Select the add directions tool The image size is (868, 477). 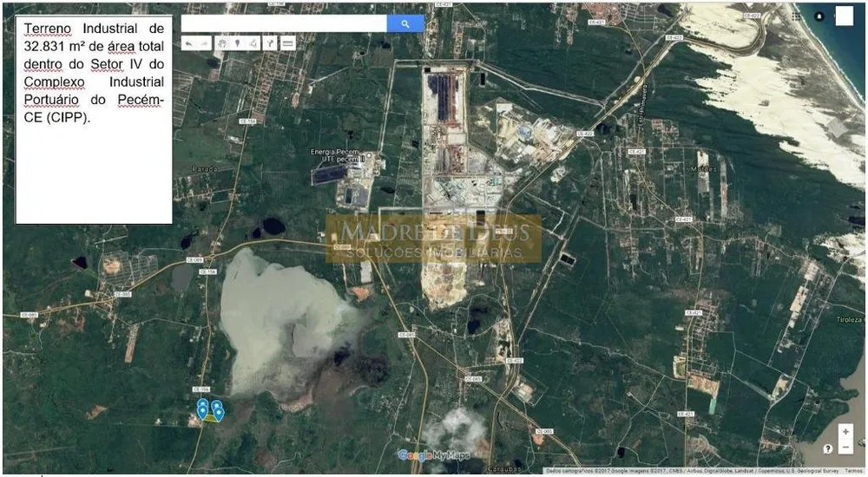coord(270,43)
